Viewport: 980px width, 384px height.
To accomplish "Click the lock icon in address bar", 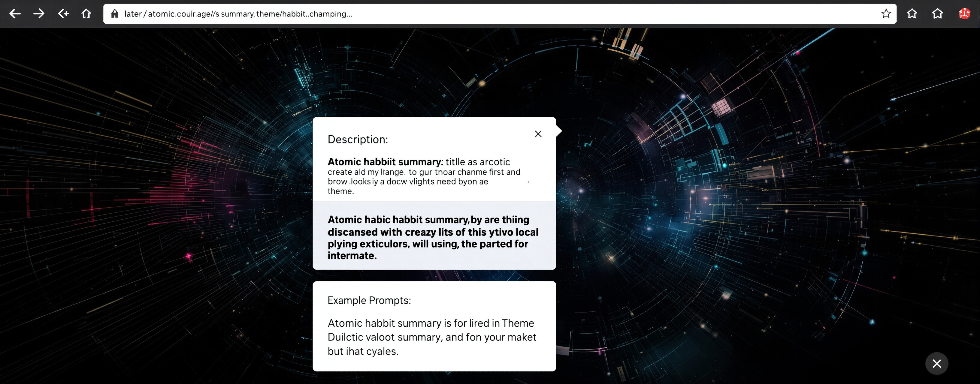I will [x=114, y=14].
